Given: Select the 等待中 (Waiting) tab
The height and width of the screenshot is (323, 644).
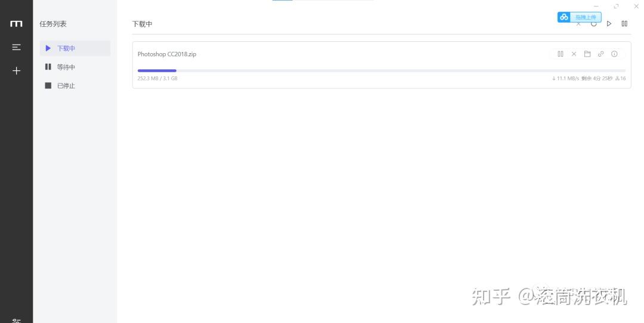Looking at the screenshot, I should pyautogui.click(x=75, y=67).
